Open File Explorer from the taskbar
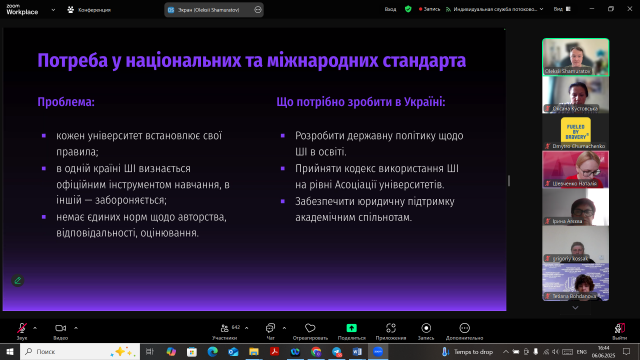This screenshot has height=360, width=640. coord(254,351)
